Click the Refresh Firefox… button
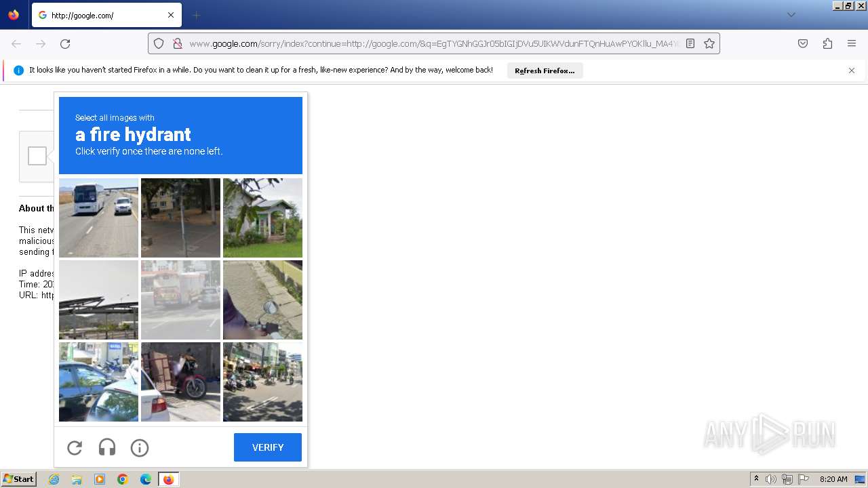The height and width of the screenshot is (488, 868). tap(545, 70)
